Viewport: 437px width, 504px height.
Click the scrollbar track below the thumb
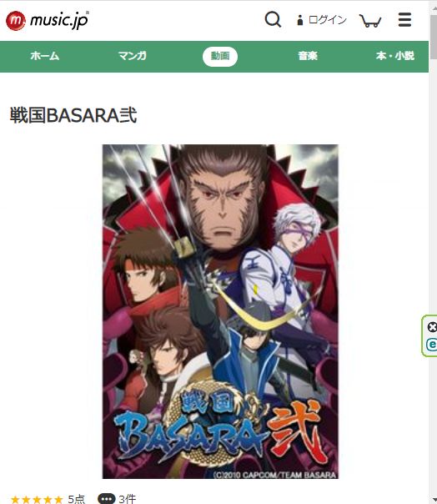point(433,276)
